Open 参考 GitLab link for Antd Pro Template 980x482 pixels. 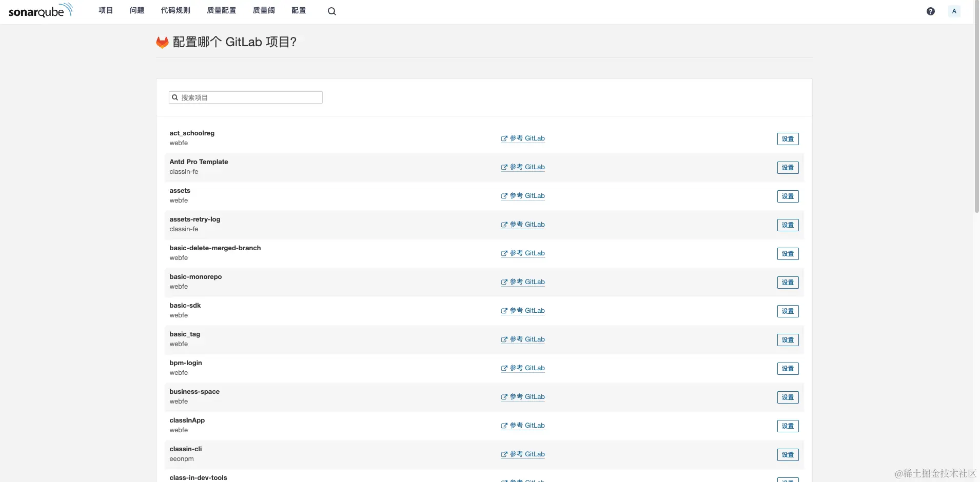coord(523,167)
